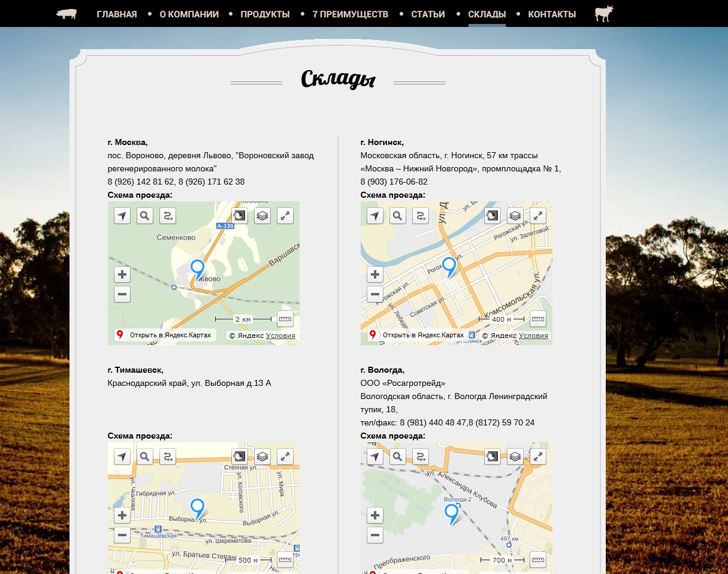Image resolution: width=728 pixels, height=574 pixels.
Task: Open search on the Москва map
Action: [x=145, y=216]
